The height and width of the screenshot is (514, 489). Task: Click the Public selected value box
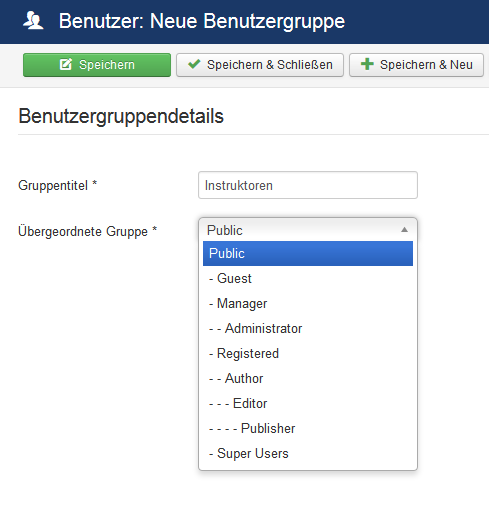tap(308, 230)
